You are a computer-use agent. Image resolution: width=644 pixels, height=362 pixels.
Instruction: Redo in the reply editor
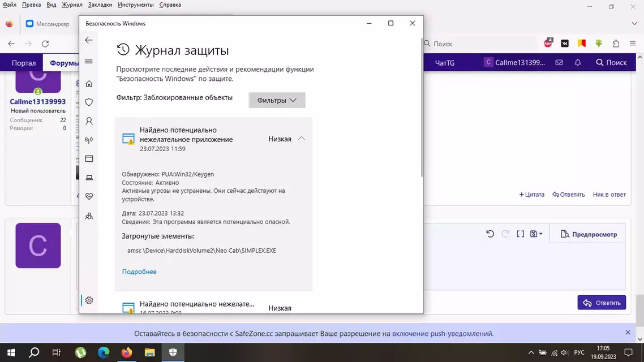(x=505, y=234)
